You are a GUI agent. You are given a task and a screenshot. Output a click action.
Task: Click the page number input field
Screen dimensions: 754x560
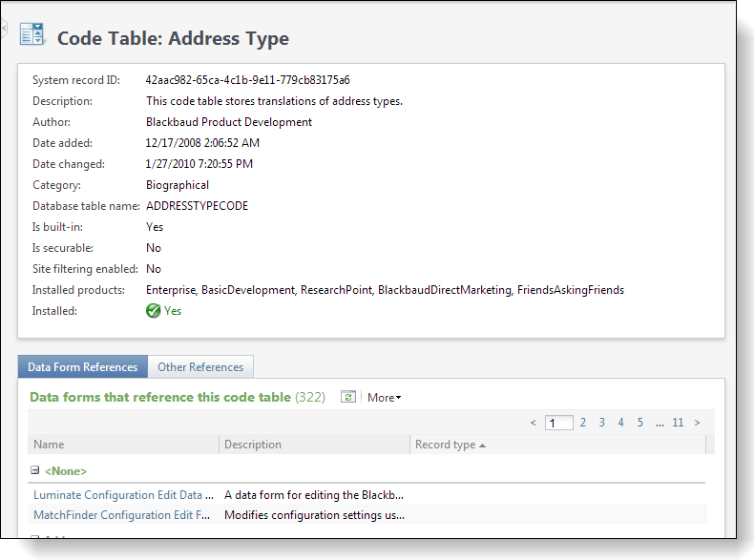pyautogui.click(x=558, y=423)
